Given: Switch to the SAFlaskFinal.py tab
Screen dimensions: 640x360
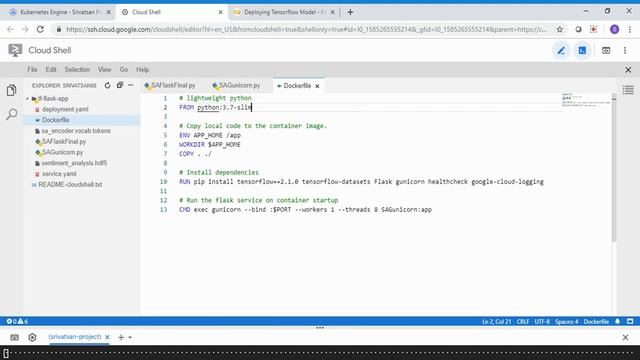Looking at the screenshot, I should coord(169,85).
